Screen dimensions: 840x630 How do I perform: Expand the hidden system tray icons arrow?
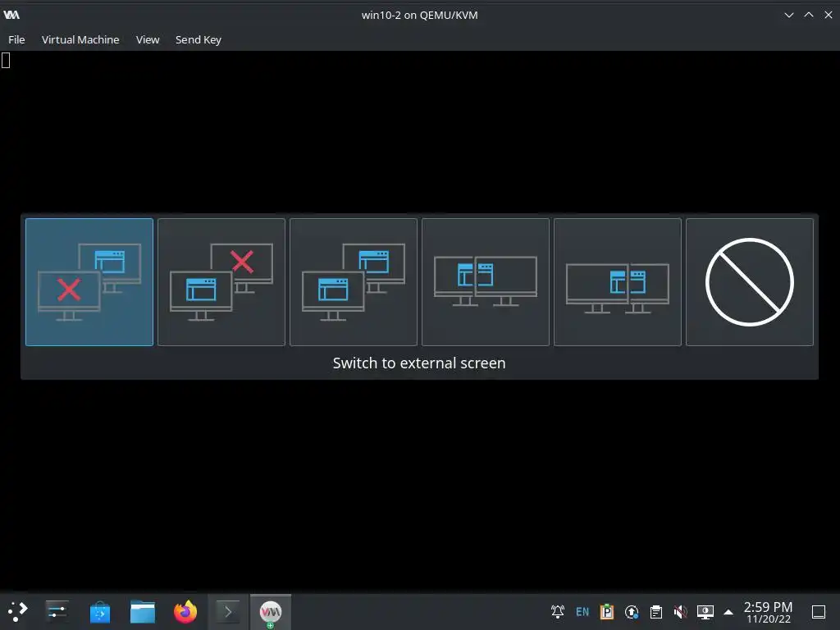point(728,612)
